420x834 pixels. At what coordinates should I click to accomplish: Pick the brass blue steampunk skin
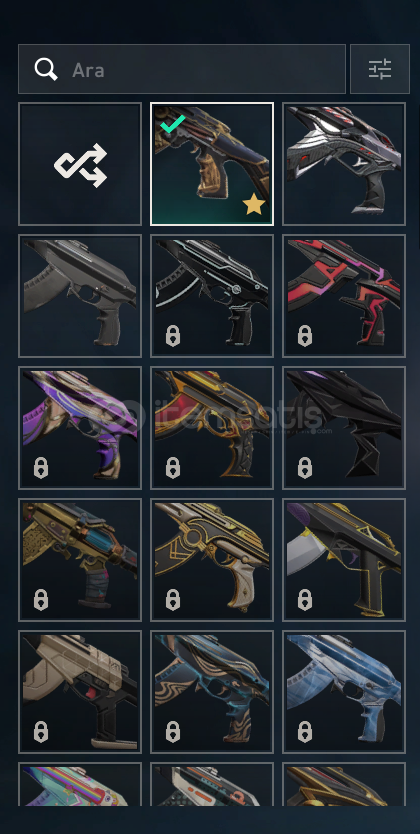pyautogui.click(x=80, y=560)
